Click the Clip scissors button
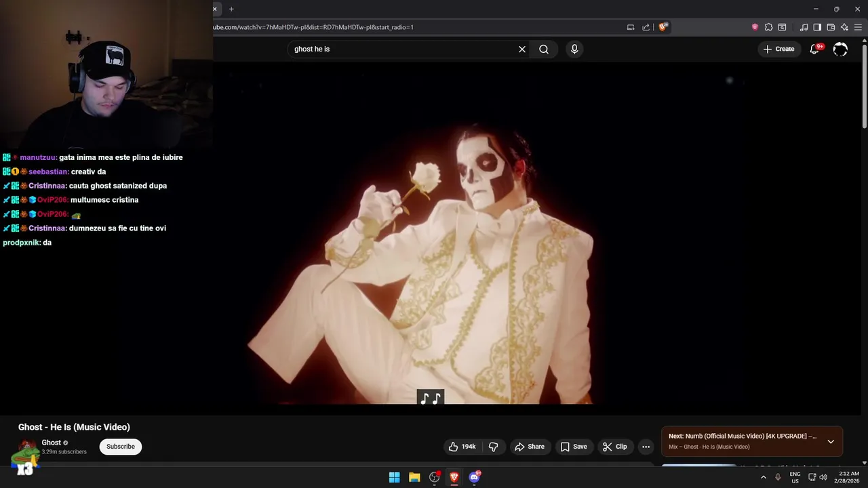The height and width of the screenshot is (488, 868). coord(615,447)
